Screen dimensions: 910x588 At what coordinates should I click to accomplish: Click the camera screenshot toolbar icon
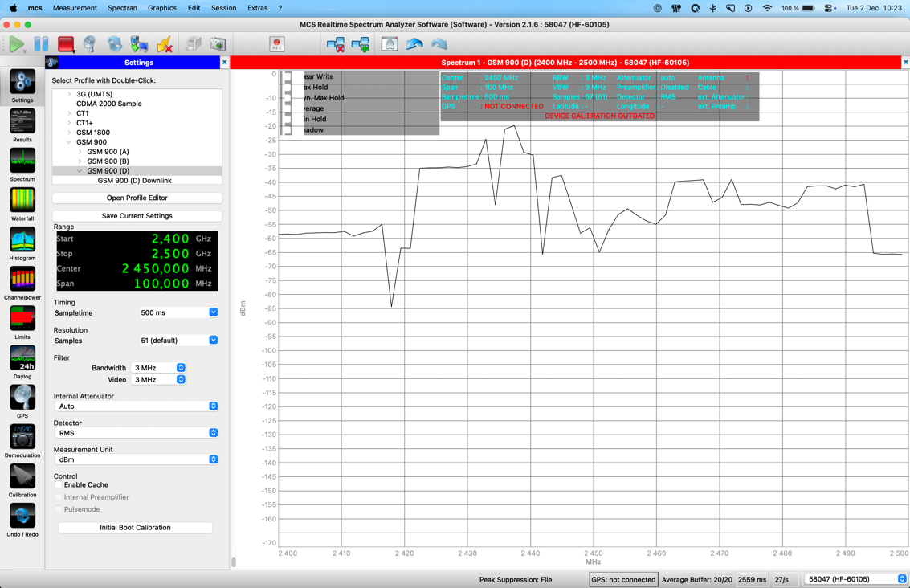218,44
